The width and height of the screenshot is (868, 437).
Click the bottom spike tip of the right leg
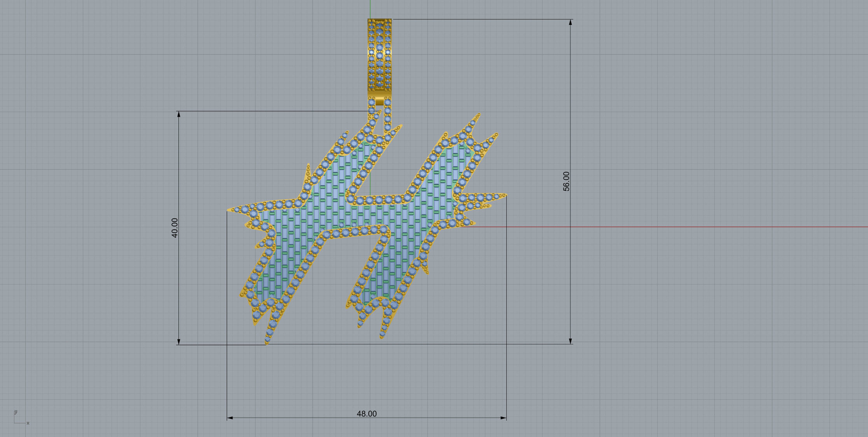click(x=381, y=337)
